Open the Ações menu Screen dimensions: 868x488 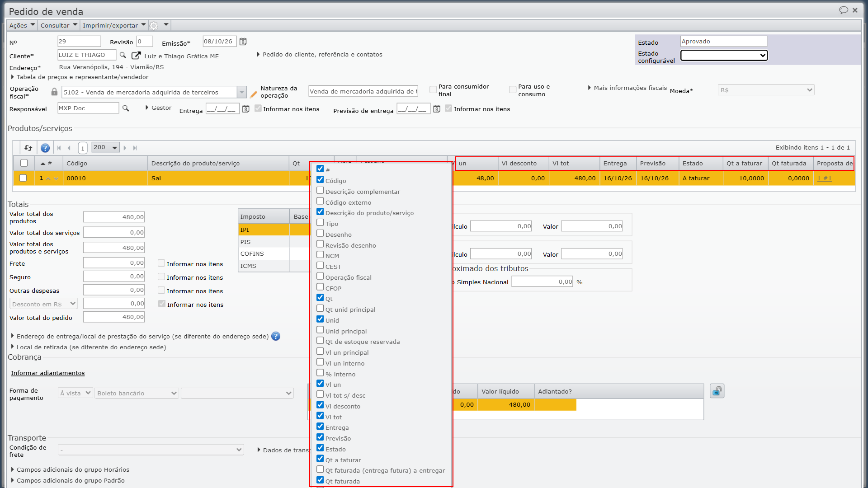click(x=22, y=25)
